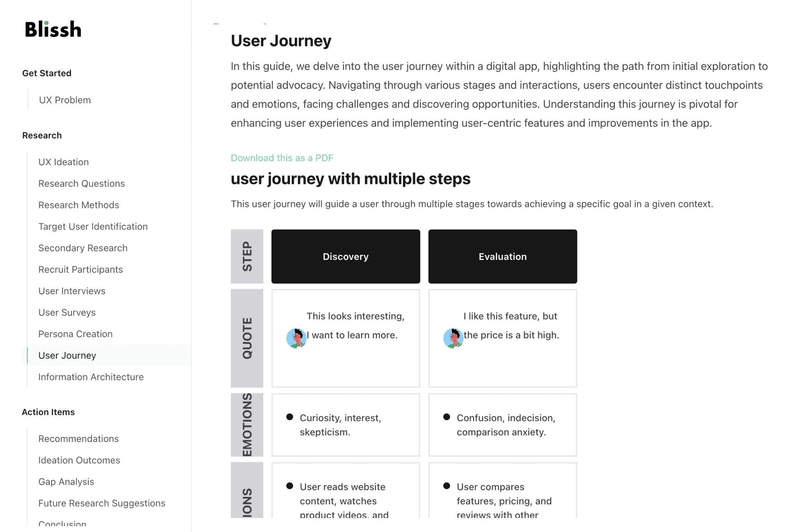Viewport: 803px width, 532px height.
Task: Select the Evaluation step card
Action: coord(502,256)
